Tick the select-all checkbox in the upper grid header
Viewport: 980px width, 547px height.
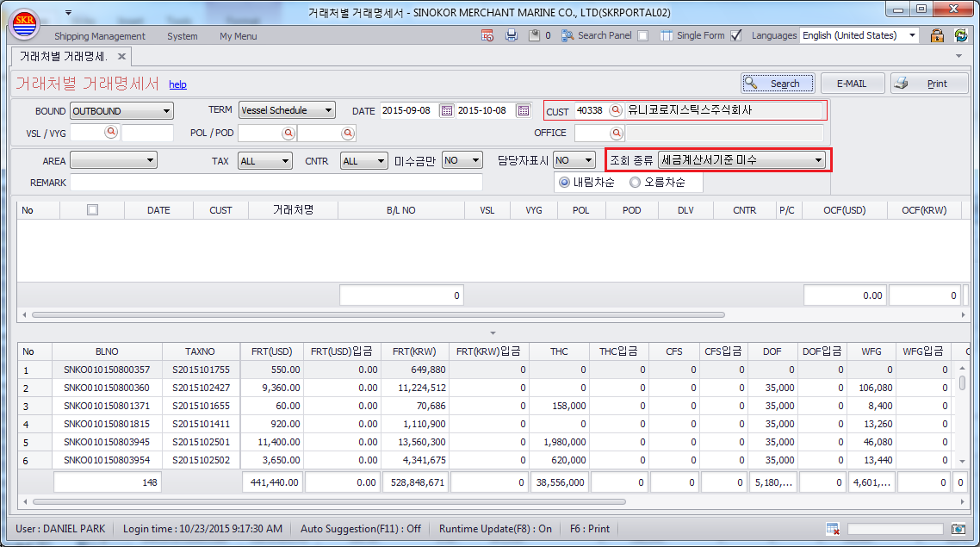coord(92,210)
